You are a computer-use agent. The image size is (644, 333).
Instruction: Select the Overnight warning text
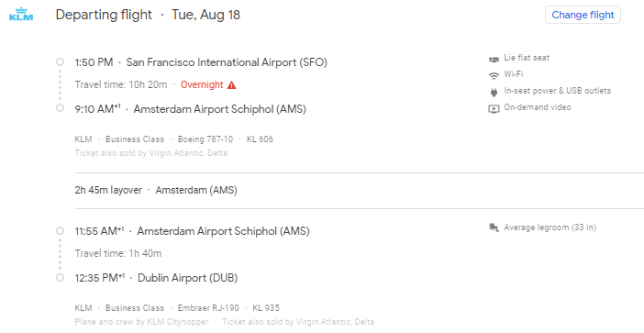(x=202, y=84)
